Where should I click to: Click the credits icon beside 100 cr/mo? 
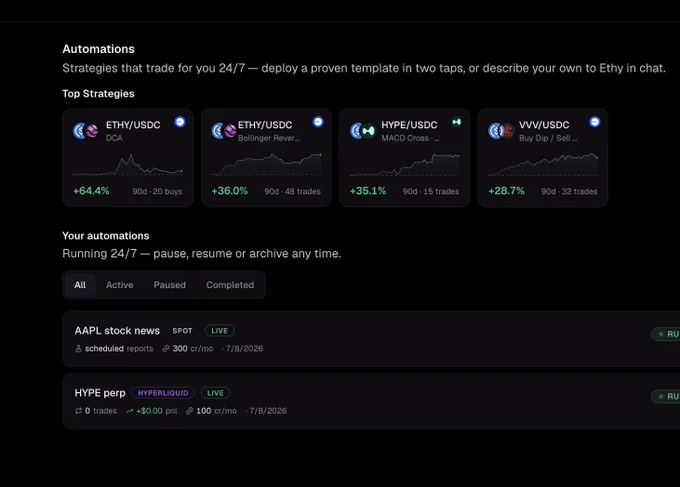tap(190, 411)
